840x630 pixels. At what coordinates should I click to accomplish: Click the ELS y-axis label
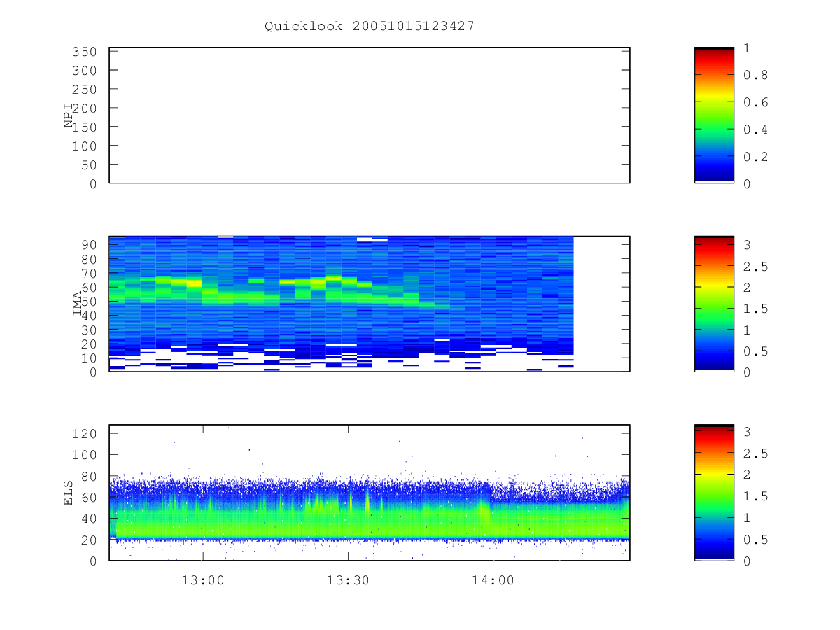[69, 493]
